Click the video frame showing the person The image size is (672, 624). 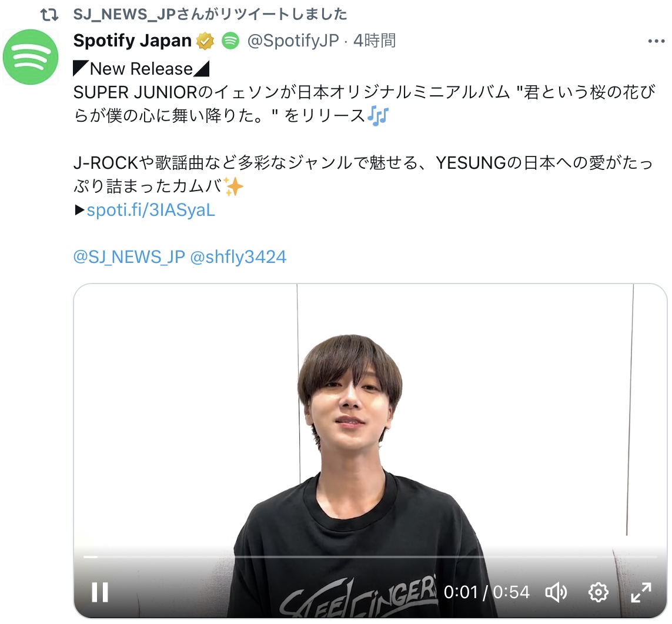[370, 420]
